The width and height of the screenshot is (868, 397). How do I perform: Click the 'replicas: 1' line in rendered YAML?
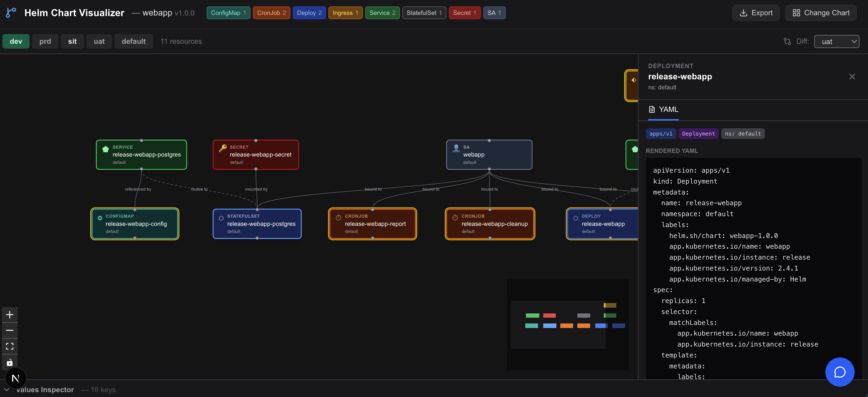pos(683,301)
